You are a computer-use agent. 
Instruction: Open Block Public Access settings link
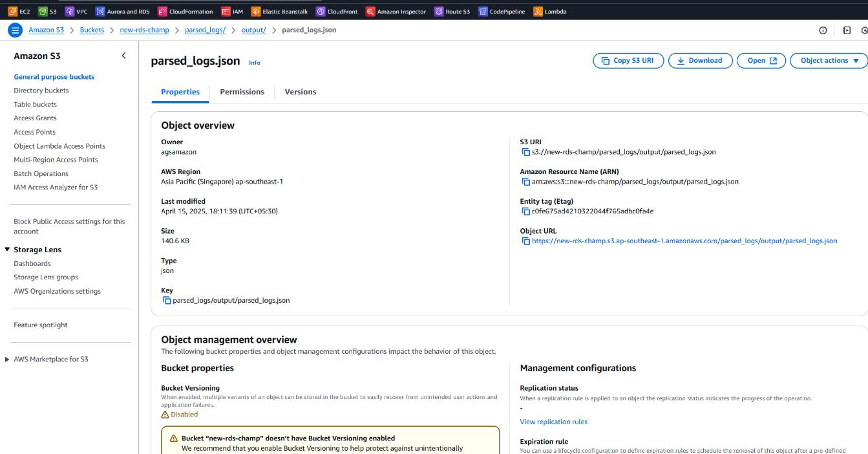(69, 226)
